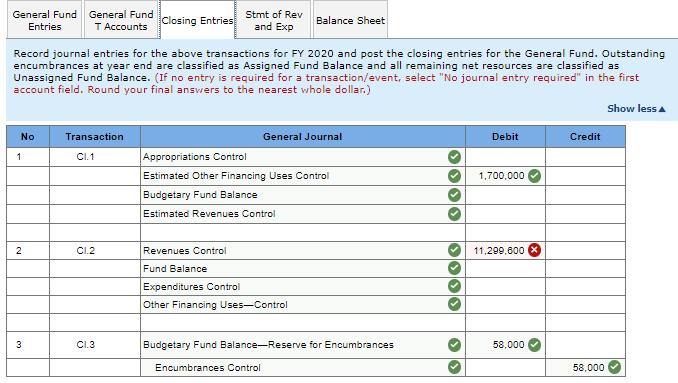Viewport: 678px width, 383px height.
Task: Click the 1,700,000 debit value
Action: coord(501,176)
